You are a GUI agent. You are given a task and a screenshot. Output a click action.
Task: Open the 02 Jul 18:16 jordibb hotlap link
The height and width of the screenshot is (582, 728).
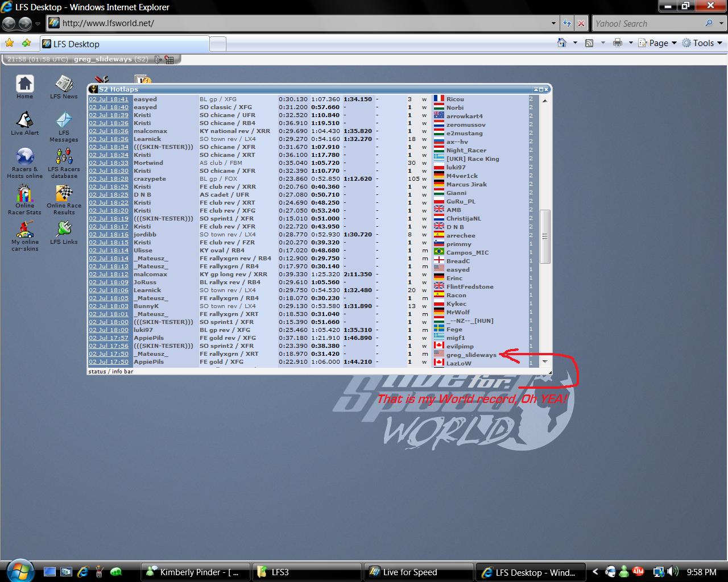[x=109, y=234]
